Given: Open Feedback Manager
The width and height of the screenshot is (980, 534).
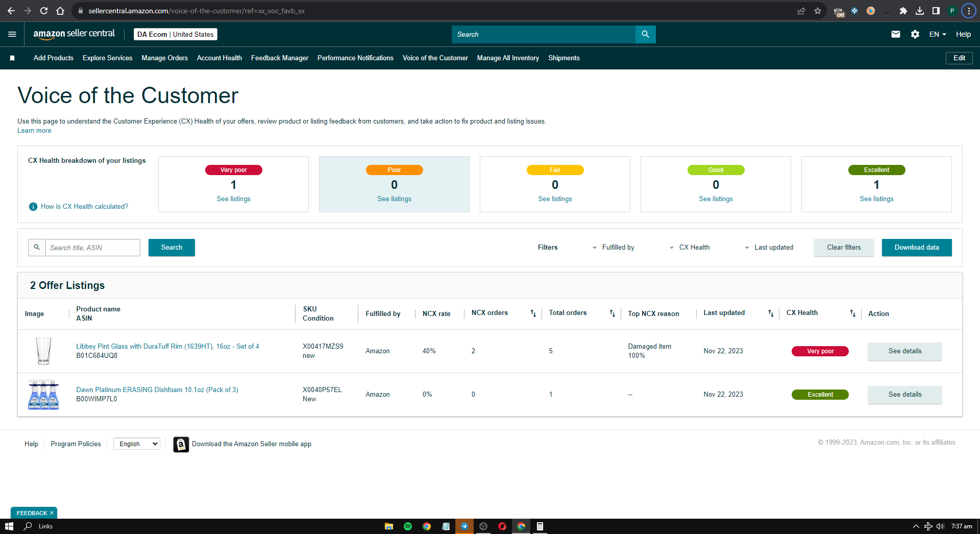Looking at the screenshot, I should click(280, 58).
